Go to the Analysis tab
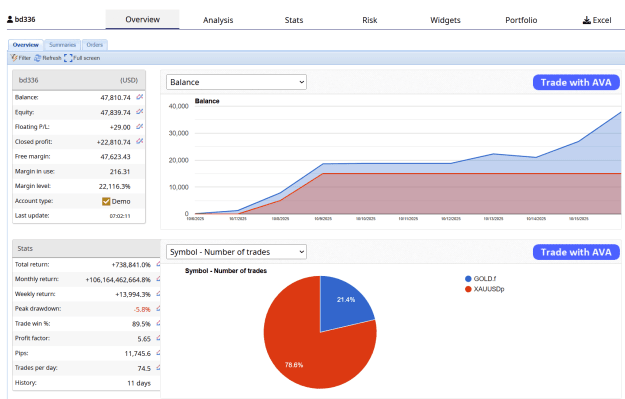Screen dimensions: 625x399 (218, 20)
